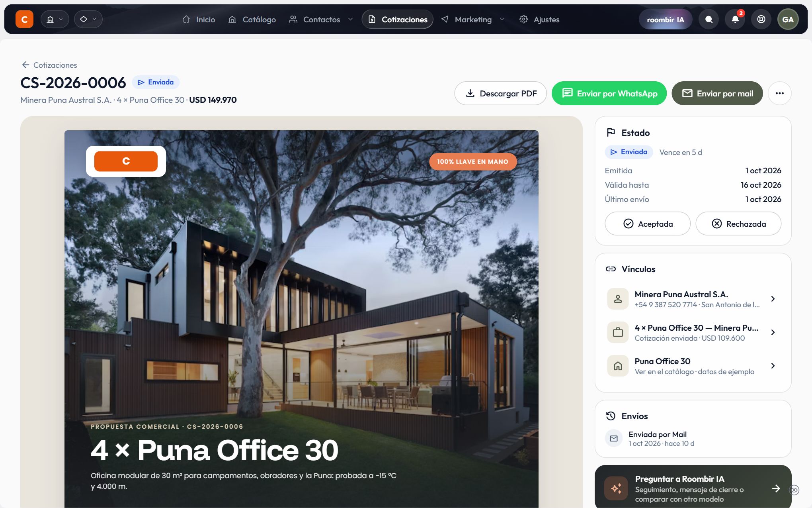Click the proposal cover image
Screen dimensions: 812x508
[x=301, y=319]
